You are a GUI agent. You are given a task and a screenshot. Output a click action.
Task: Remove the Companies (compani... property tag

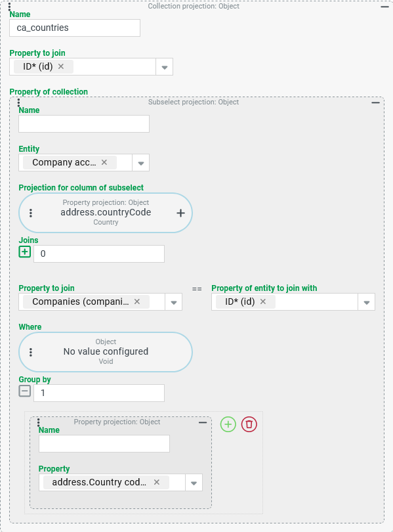(137, 301)
